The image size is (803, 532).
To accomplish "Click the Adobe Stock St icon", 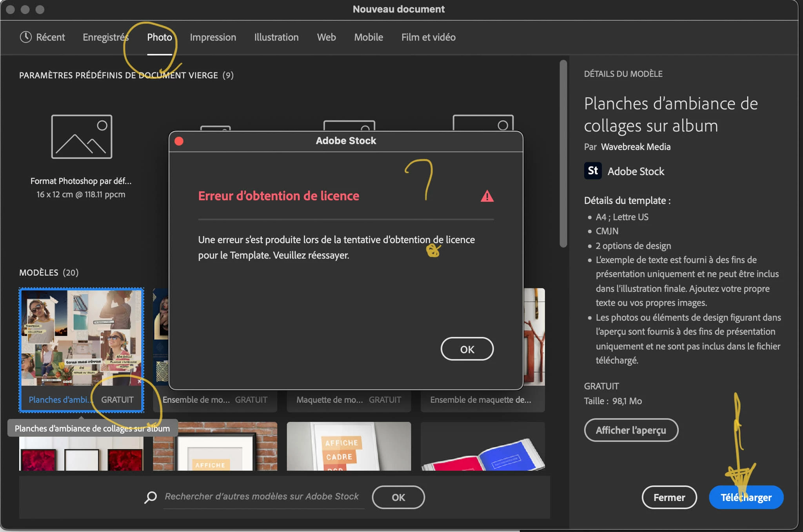I will [592, 171].
